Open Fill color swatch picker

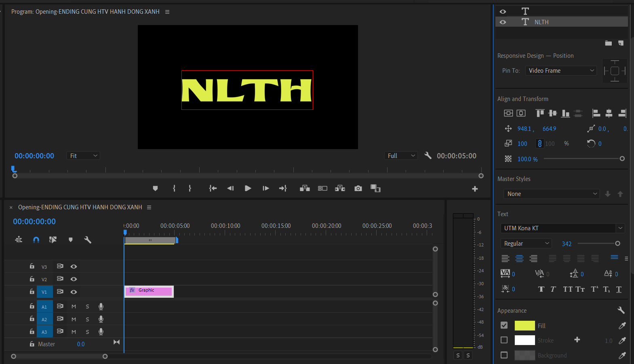[x=524, y=326]
